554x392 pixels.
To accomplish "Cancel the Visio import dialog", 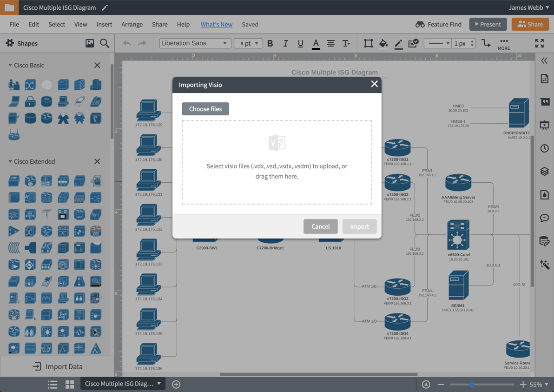I will [x=320, y=226].
